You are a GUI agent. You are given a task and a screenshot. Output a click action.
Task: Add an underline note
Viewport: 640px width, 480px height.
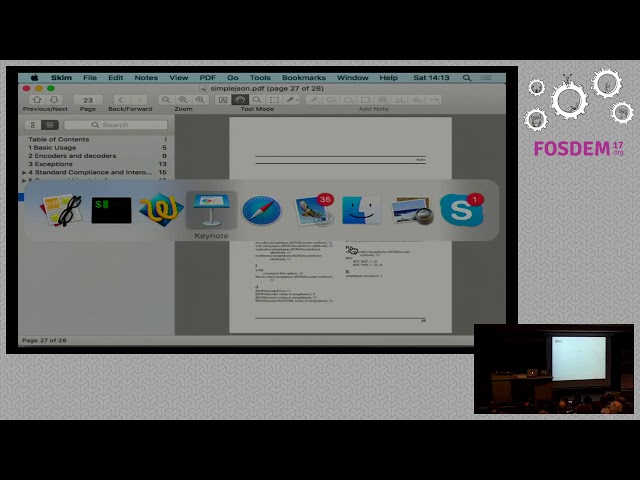click(x=400, y=100)
